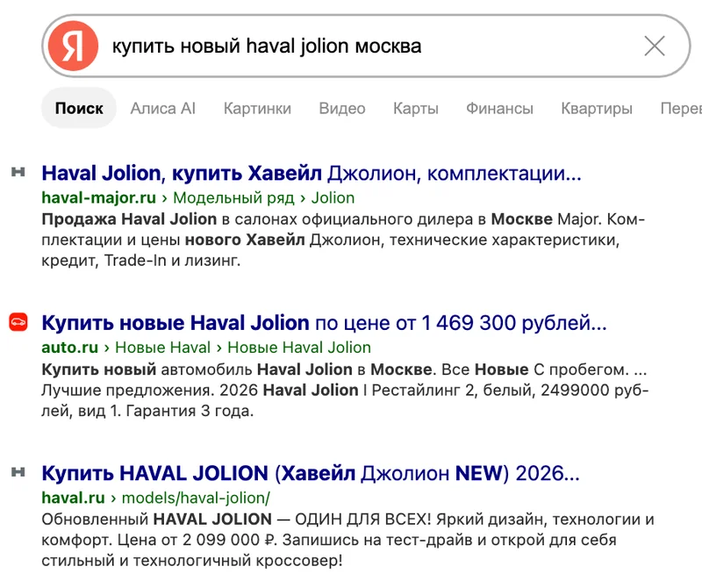This screenshot has width=702, height=588.
Task: Clear the search query with X icon
Action: [655, 46]
